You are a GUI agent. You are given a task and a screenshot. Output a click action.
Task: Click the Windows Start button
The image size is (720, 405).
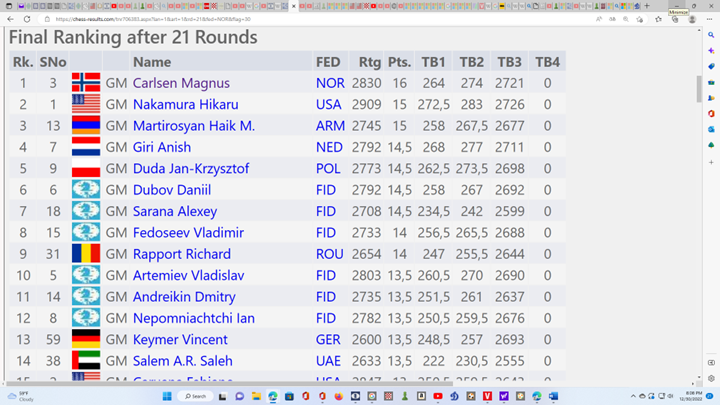[x=167, y=396]
